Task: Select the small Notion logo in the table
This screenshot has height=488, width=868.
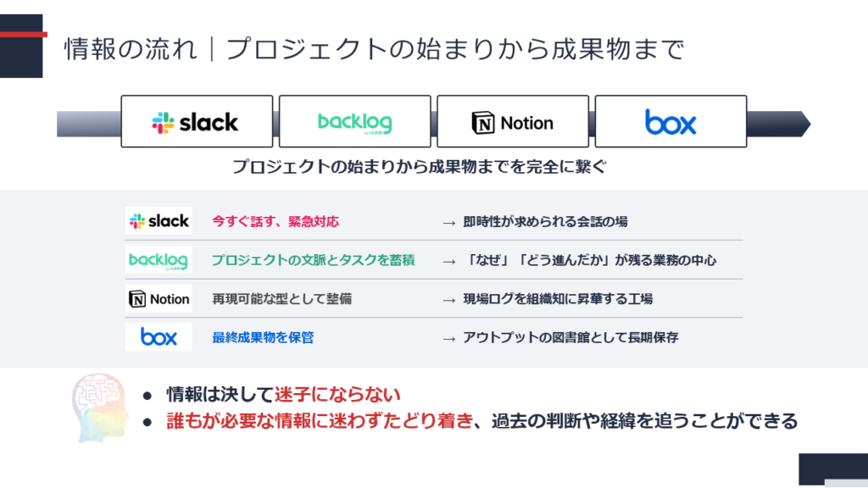Action: [159, 299]
